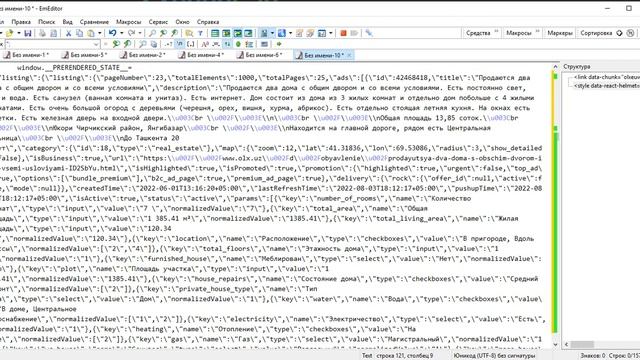Toggle whole-word matching on the find bar
This screenshot has height=360, width=640.
(x=216, y=44)
